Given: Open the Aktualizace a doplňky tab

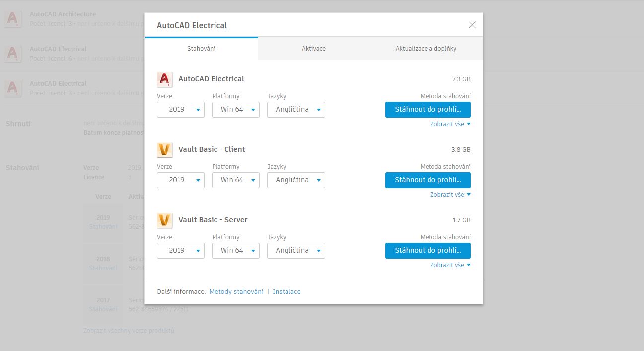Looking at the screenshot, I should tap(426, 49).
